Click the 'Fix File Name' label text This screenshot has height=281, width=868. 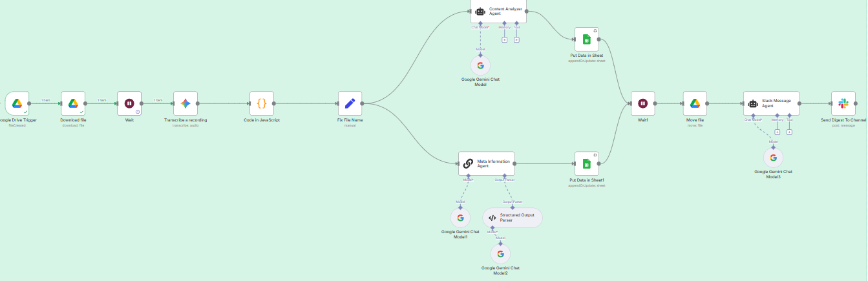pos(350,120)
